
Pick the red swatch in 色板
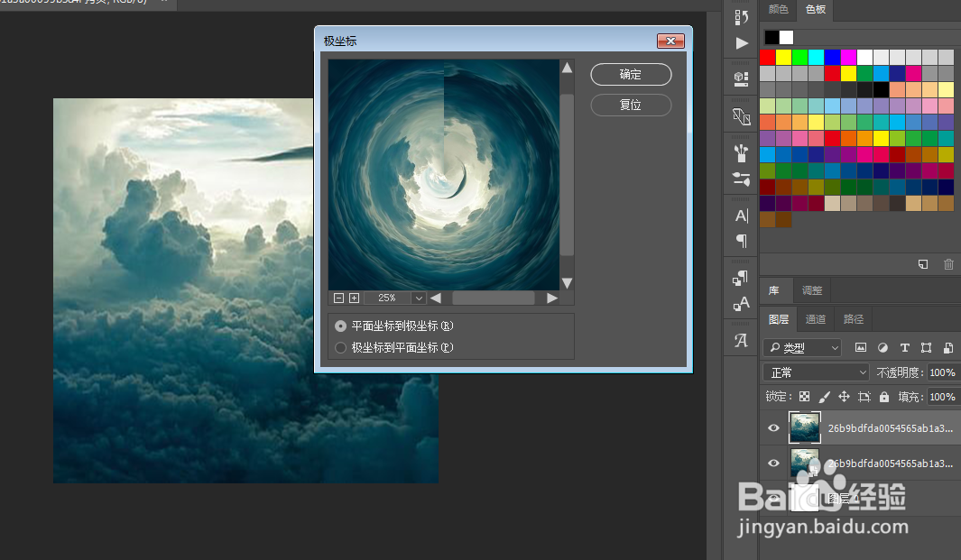coord(767,58)
